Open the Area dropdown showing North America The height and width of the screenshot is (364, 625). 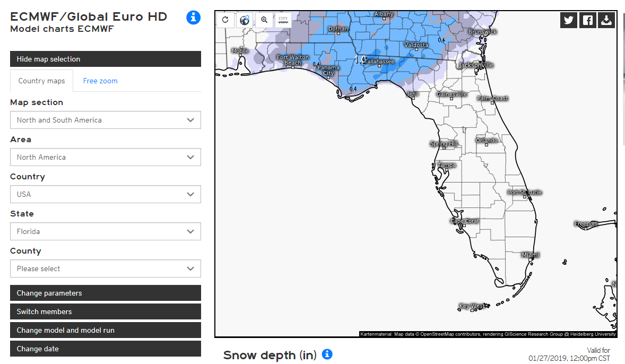coord(106,157)
